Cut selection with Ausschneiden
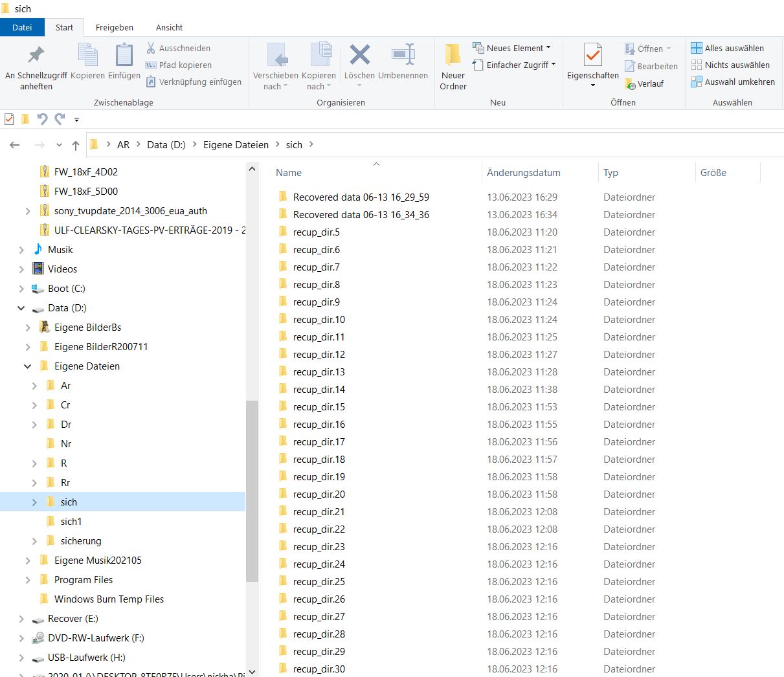 click(x=178, y=48)
